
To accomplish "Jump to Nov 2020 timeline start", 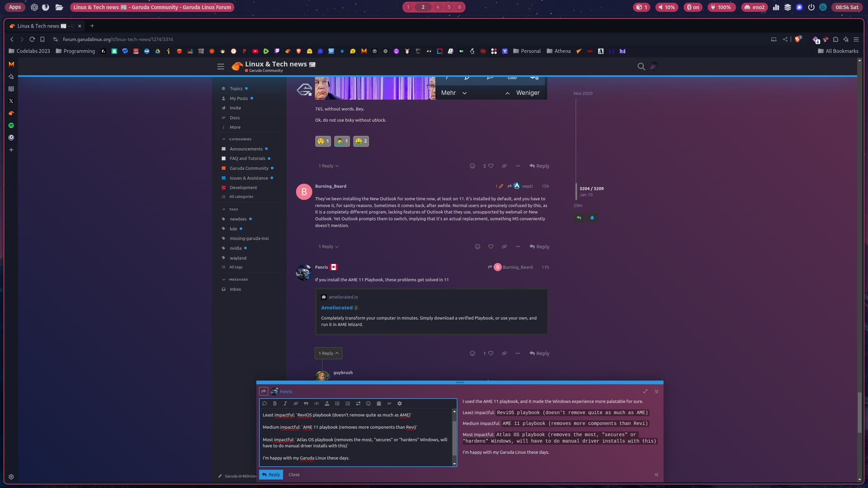I will point(583,94).
